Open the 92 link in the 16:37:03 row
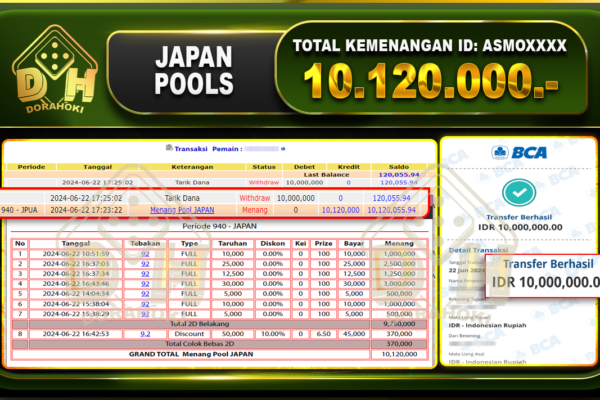The height and width of the screenshot is (400, 600). [145, 264]
